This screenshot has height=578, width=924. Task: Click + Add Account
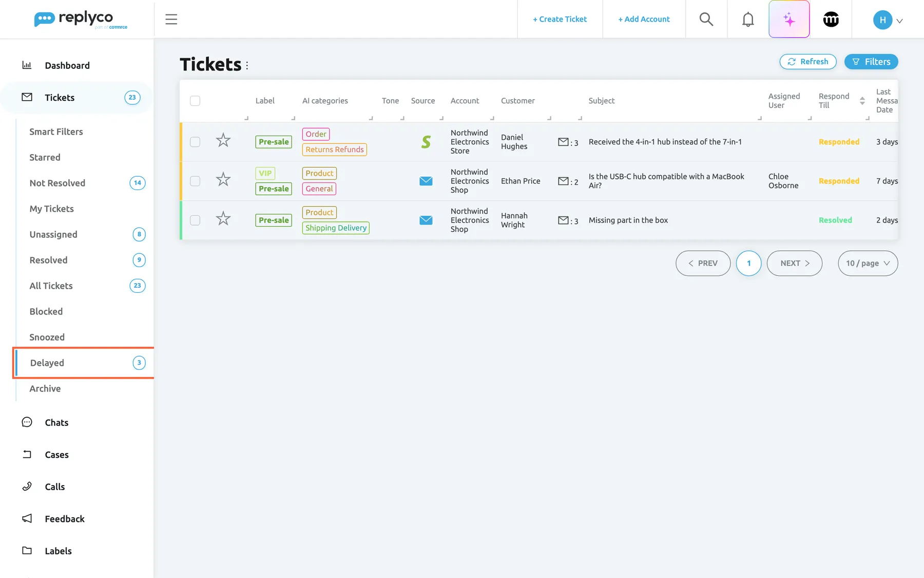[644, 19]
